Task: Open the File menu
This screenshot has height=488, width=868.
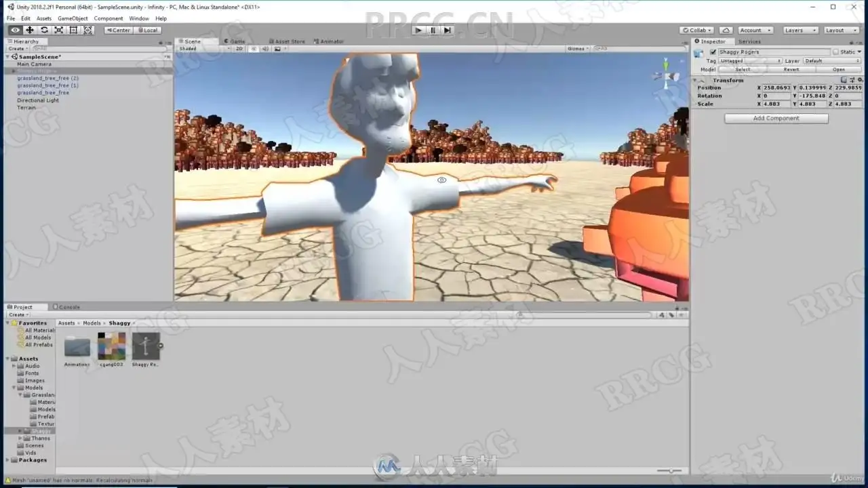Action: coord(11,18)
